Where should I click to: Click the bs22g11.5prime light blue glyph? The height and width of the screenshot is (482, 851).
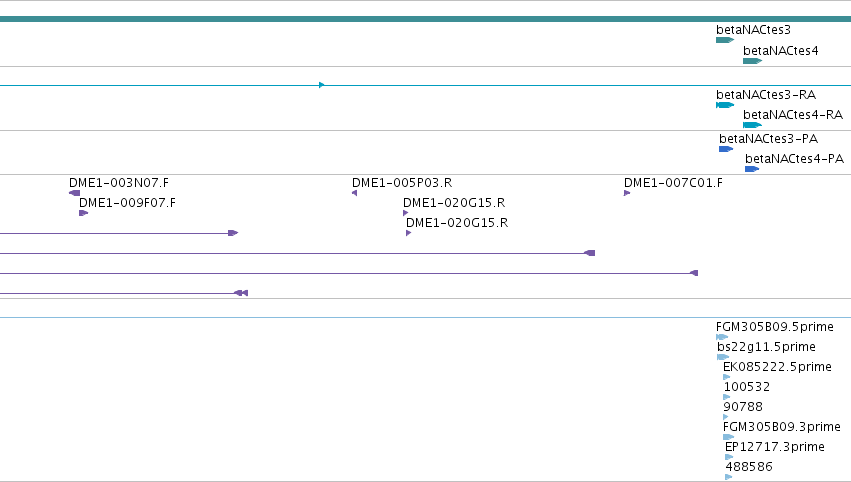click(x=723, y=357)
